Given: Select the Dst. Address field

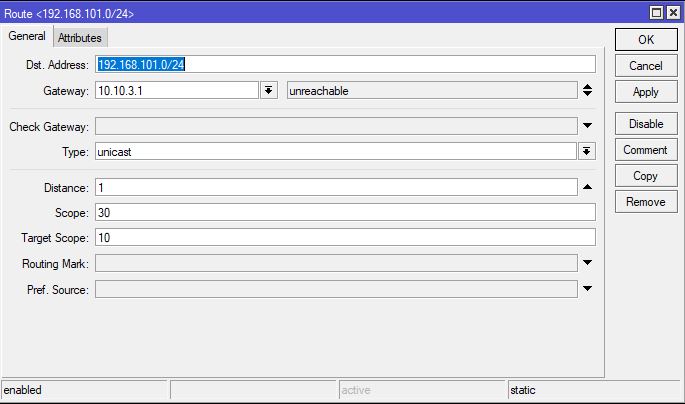Looking at the screenshot, I should click(345, 65).
